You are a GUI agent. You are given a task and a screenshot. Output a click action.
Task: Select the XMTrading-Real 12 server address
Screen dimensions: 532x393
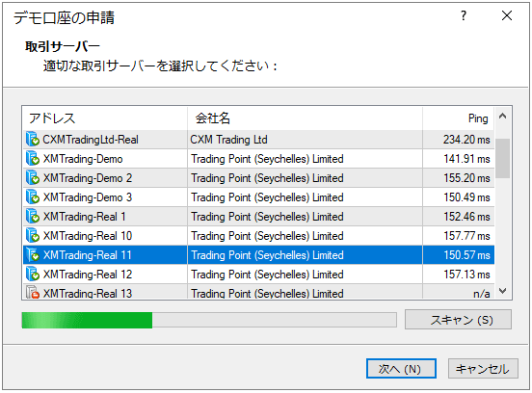coord(87,275)
